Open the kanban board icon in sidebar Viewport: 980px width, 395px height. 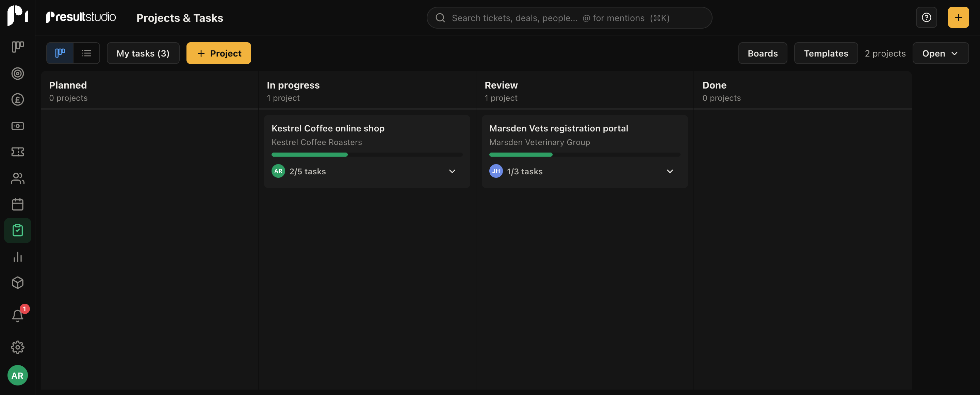pyautogui.click(x=17, y=47)
